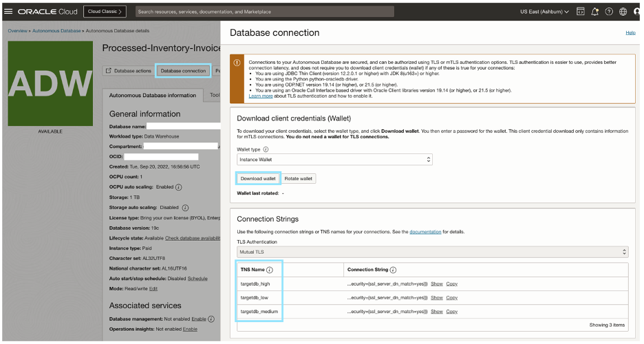Viewport: 644px width, 344px height.
Task: Click Overview breadcrumb link
Action: click(x=18, y=31)
